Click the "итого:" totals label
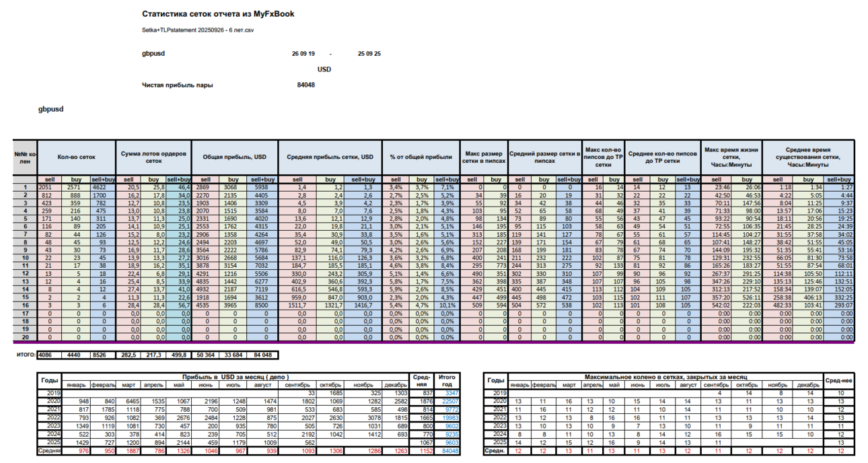The width and height of the screenshot is (868, 463). (26, 354)
